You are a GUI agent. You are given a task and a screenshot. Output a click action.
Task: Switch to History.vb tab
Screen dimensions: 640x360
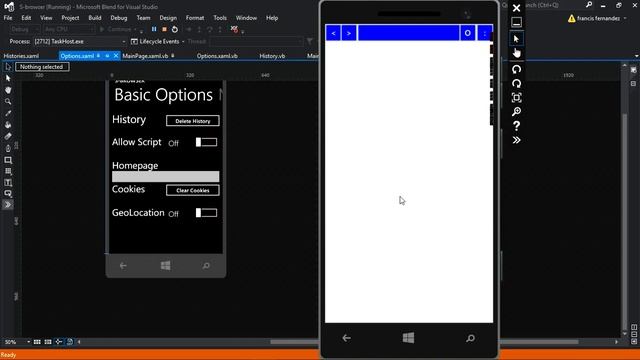[272, 56]
